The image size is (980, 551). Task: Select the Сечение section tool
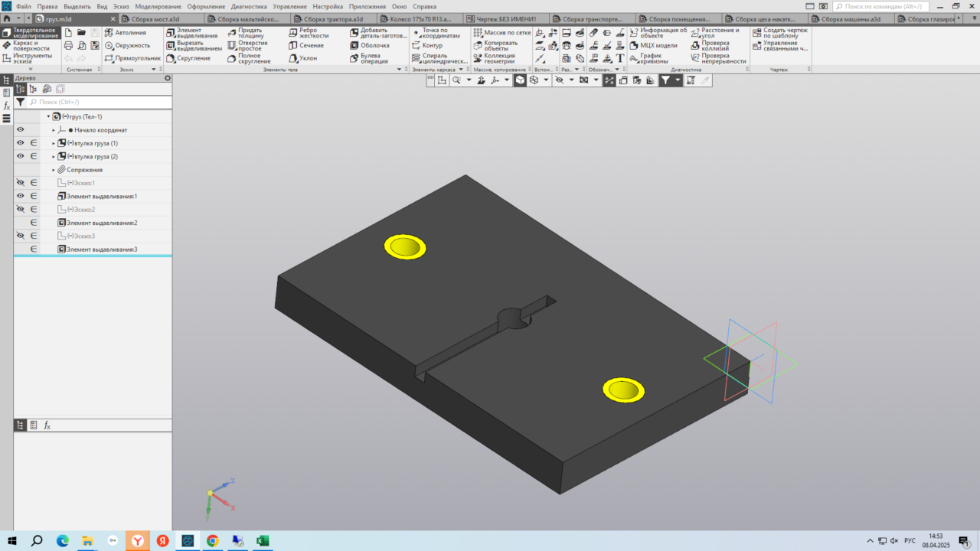306,45
